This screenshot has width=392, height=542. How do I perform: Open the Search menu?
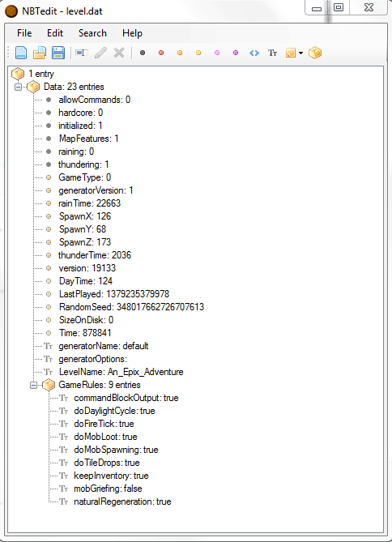92,33
